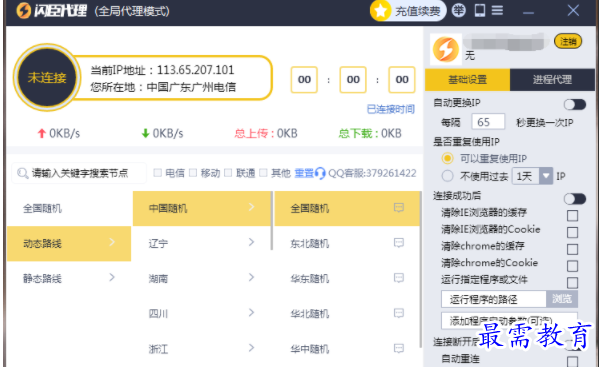Check 清除chrome的缓存 checkbox

tap(572, 249)
